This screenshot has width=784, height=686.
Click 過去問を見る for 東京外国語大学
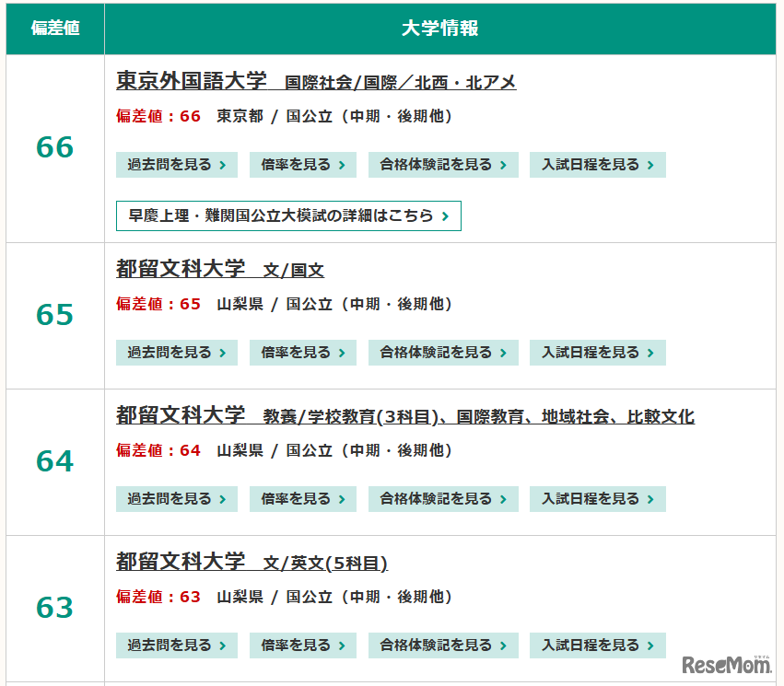(176, 165)
